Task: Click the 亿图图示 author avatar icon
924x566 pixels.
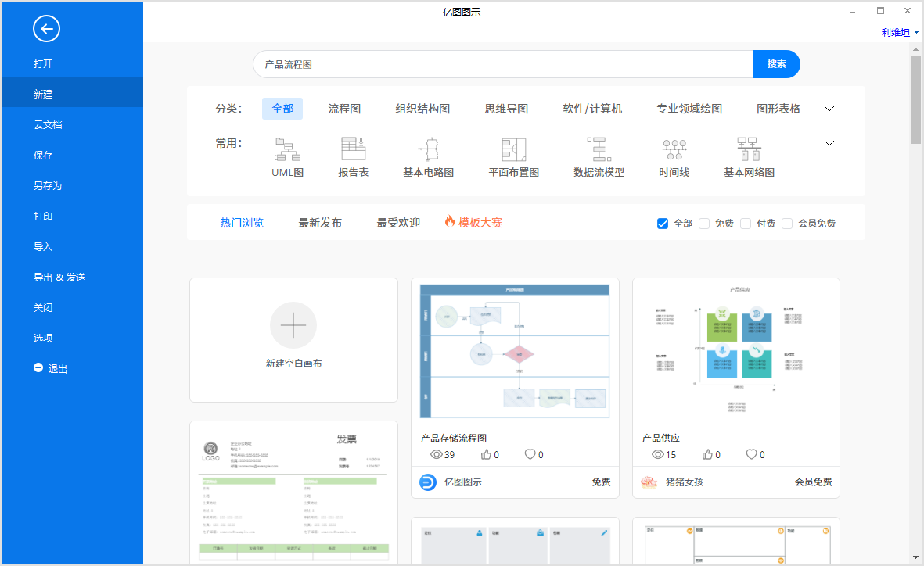Action: click(428, 482)
